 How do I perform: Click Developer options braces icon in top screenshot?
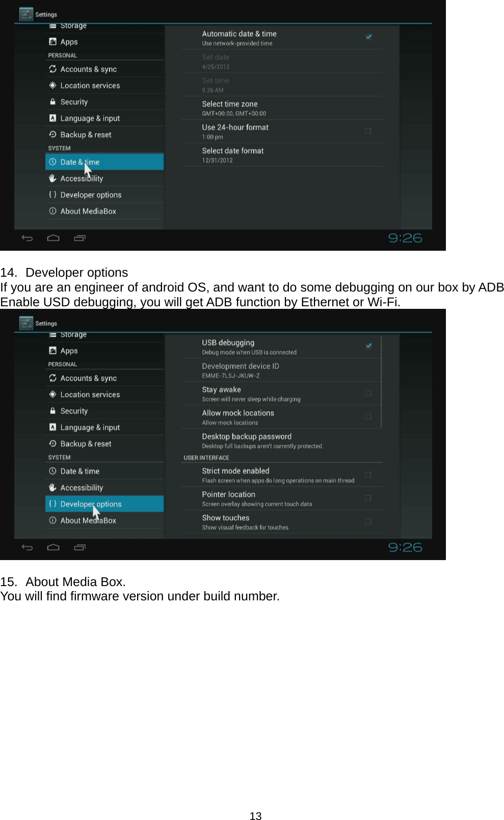pyautogui.click(x=52, y=194)
